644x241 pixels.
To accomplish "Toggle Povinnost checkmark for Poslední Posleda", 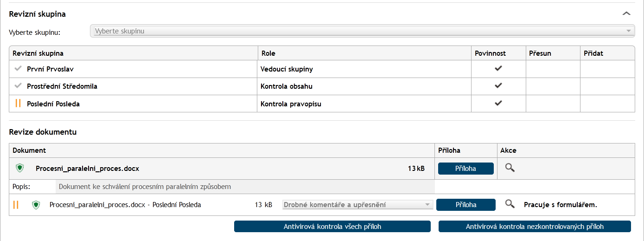I will pos(498,103).
